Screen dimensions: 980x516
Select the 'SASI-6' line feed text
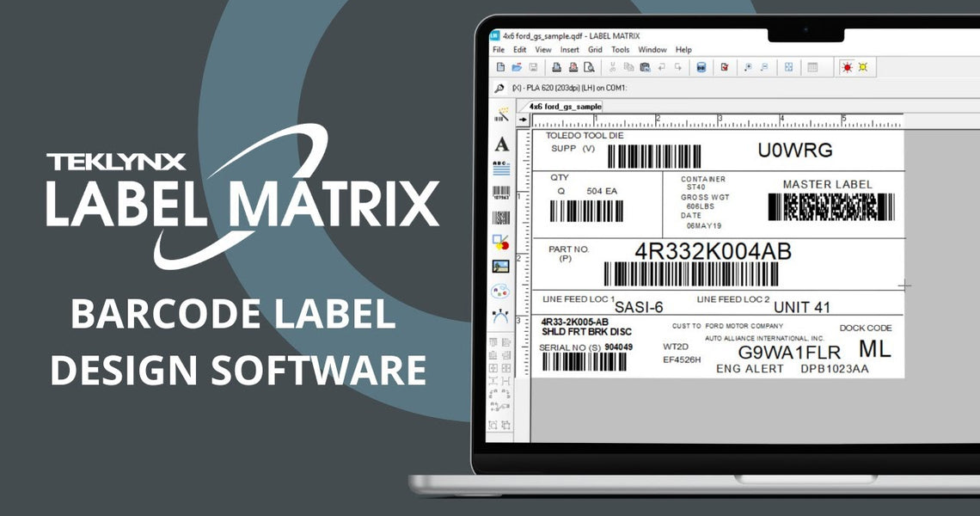tap(639, 307)
